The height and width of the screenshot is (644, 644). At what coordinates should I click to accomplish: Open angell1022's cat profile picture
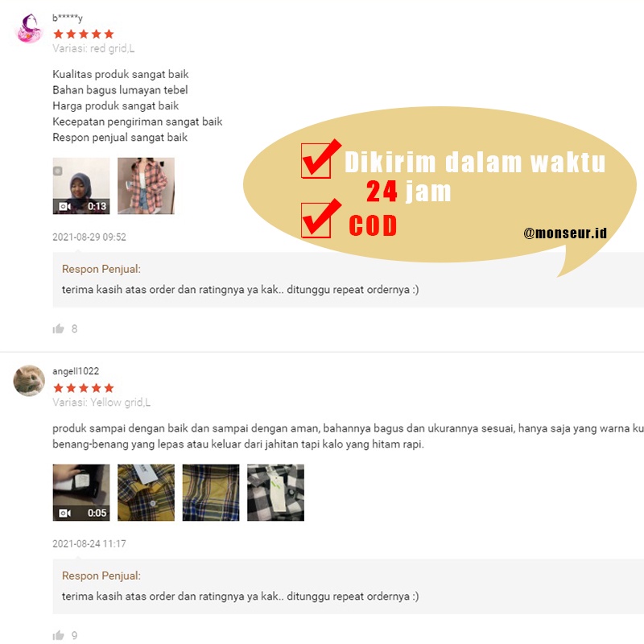tap(29, 381)
